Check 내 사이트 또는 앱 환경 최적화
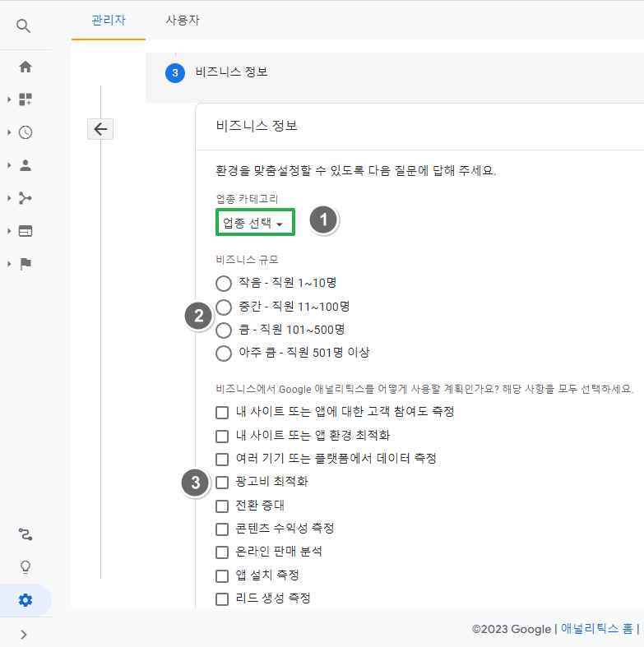Image resolution: width=644 pixels, height=647 pixels. click(x=222, y=436)
